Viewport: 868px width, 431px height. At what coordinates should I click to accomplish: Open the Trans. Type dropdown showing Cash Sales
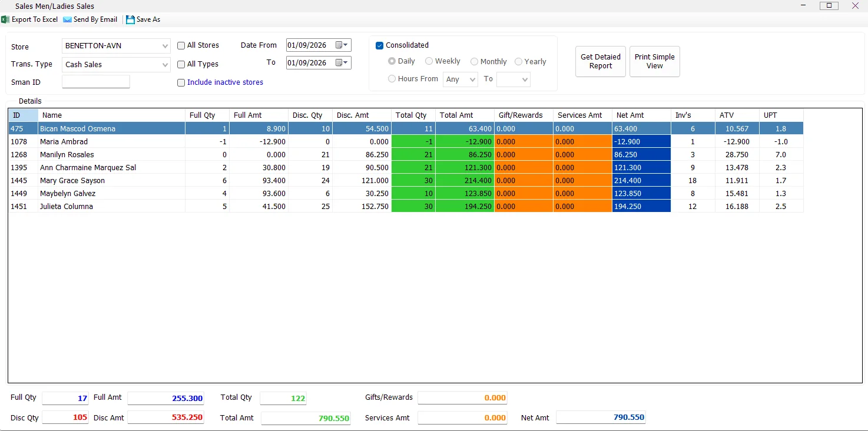[x=116, y=65]
